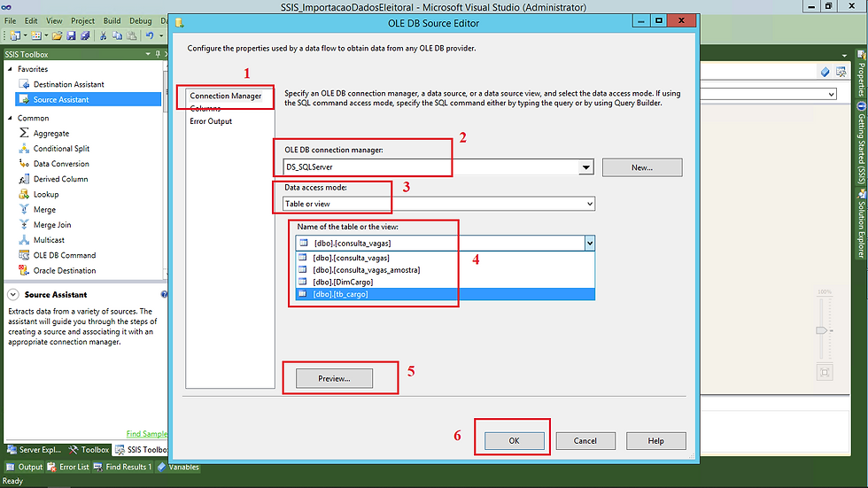Adjust the designer zoom slider handle
The height and width of the screenshot is (488, 868).
822,330
